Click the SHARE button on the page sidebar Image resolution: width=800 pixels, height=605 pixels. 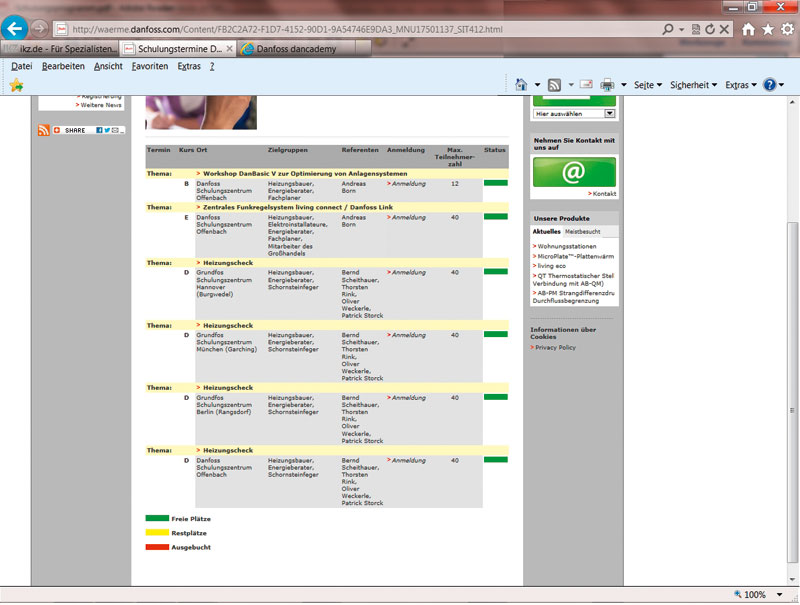click(70, 130)
